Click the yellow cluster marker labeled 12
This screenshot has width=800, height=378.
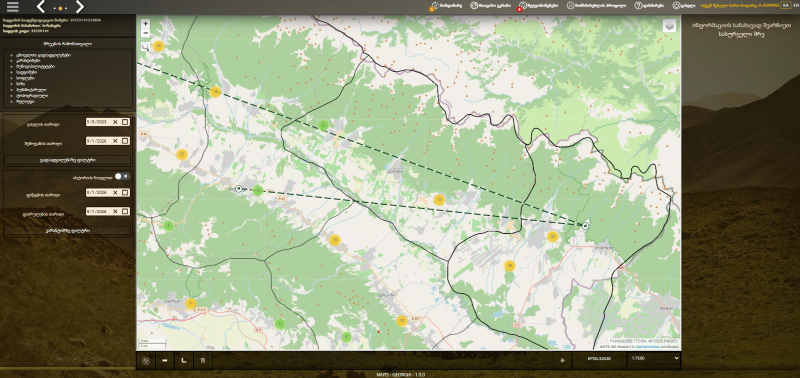[439, 199]
